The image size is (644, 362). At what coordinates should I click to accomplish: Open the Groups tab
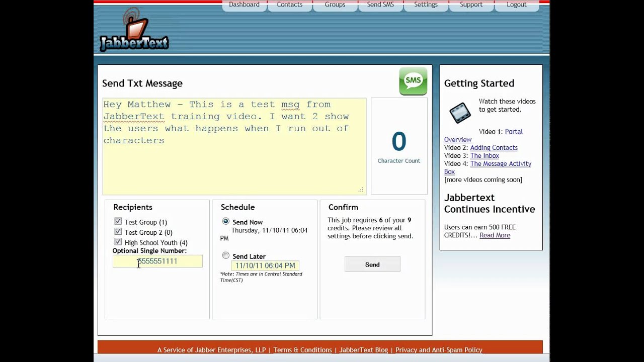click(x=335, y=5)
